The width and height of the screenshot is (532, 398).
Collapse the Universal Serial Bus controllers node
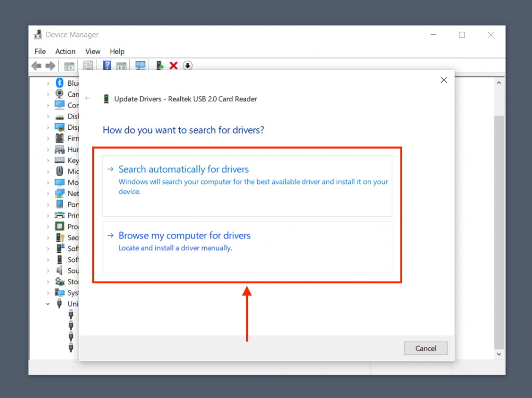coord(48,304)
